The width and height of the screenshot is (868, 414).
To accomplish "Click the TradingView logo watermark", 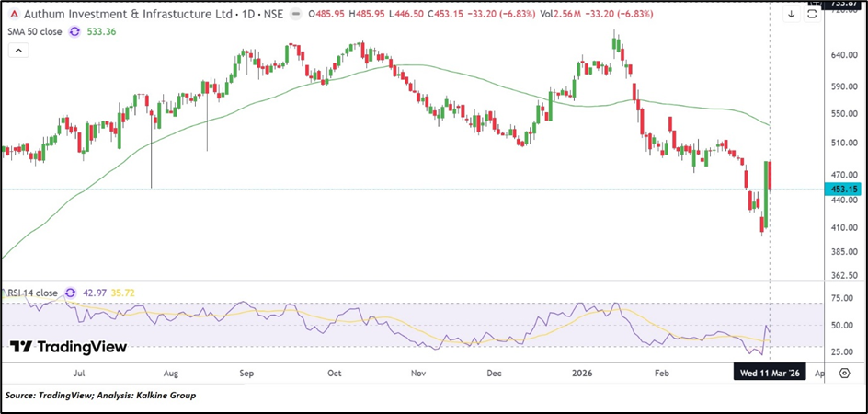I will (x=68, y=347).
